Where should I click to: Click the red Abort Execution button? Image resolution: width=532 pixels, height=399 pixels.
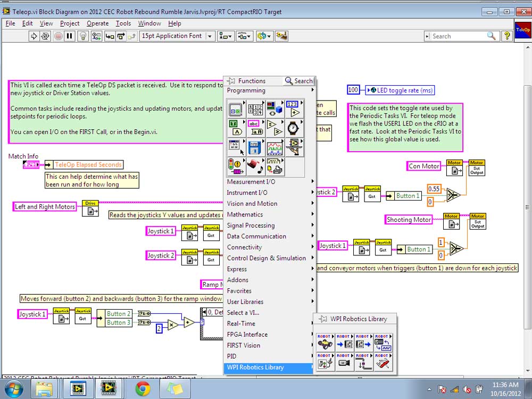click(59, 36)
